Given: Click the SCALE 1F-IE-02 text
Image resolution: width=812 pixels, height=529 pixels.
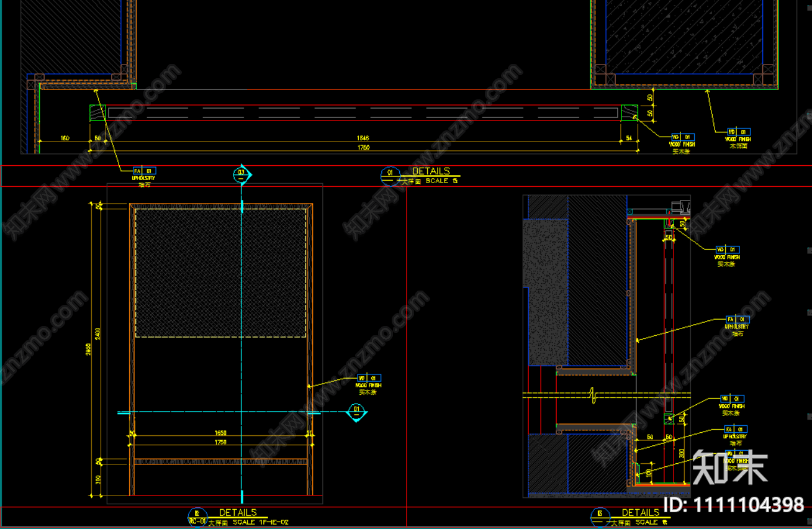Looking at the screenshot, I should pos(261,523).
